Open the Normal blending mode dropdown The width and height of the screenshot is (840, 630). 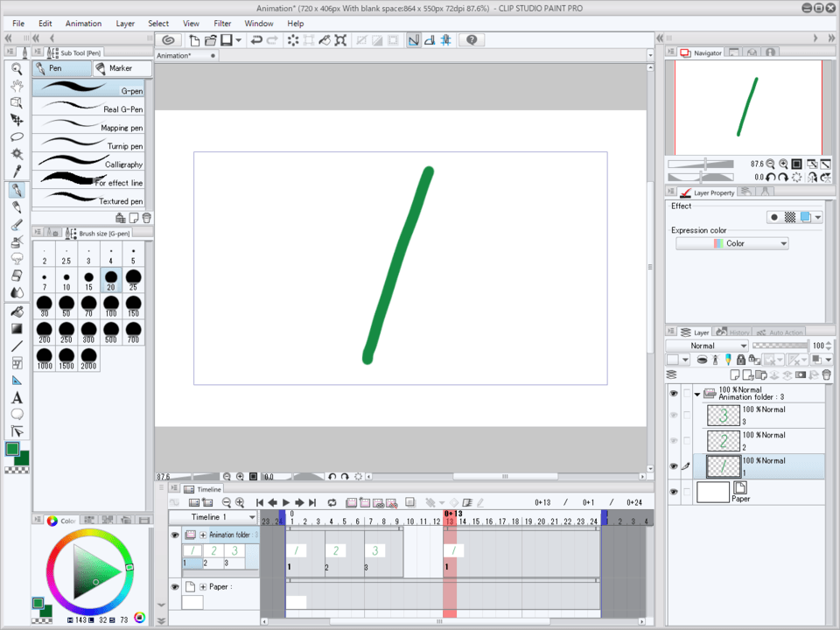coord(706,346)
